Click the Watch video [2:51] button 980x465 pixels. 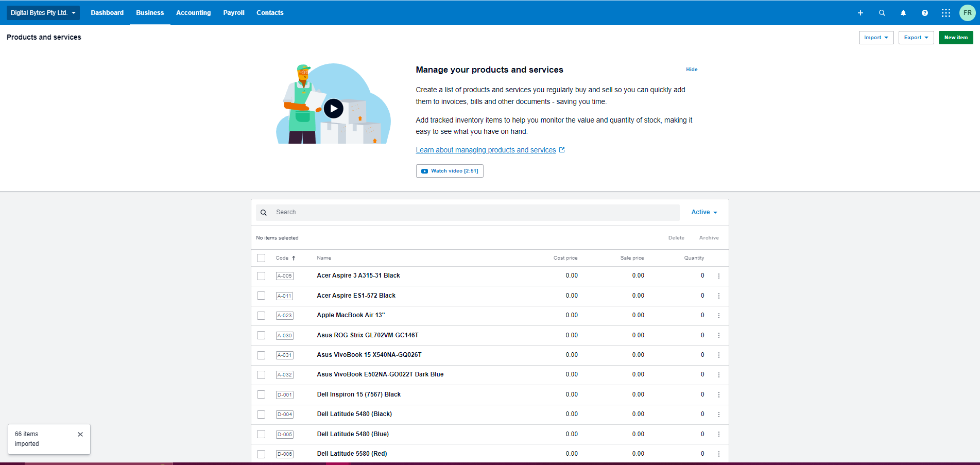450,171
